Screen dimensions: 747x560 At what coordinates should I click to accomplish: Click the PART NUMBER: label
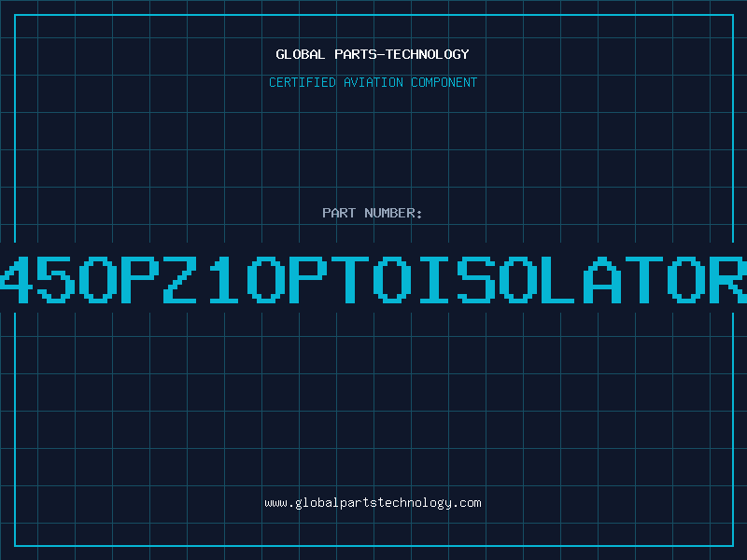pyautogui.click(x=373, y=213)
